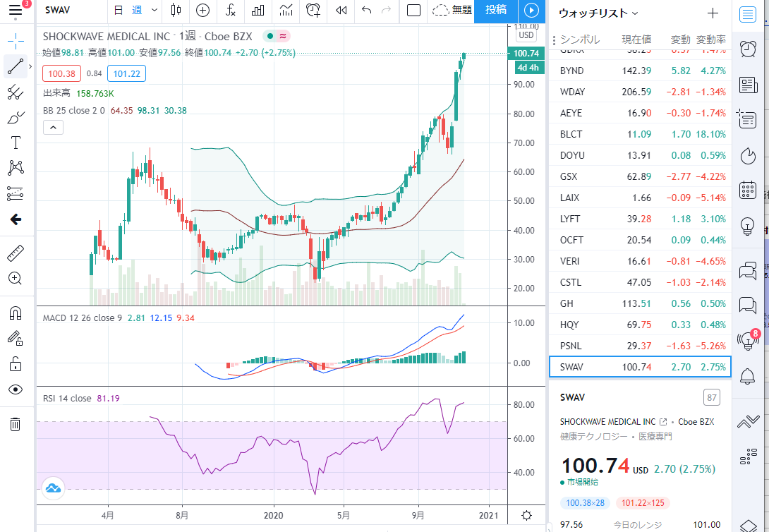The height and width of the screenshot is (532, 769).
Task: Select the pitchfork drawing tool
Action: pyautogui.click(x=16, y=92)
